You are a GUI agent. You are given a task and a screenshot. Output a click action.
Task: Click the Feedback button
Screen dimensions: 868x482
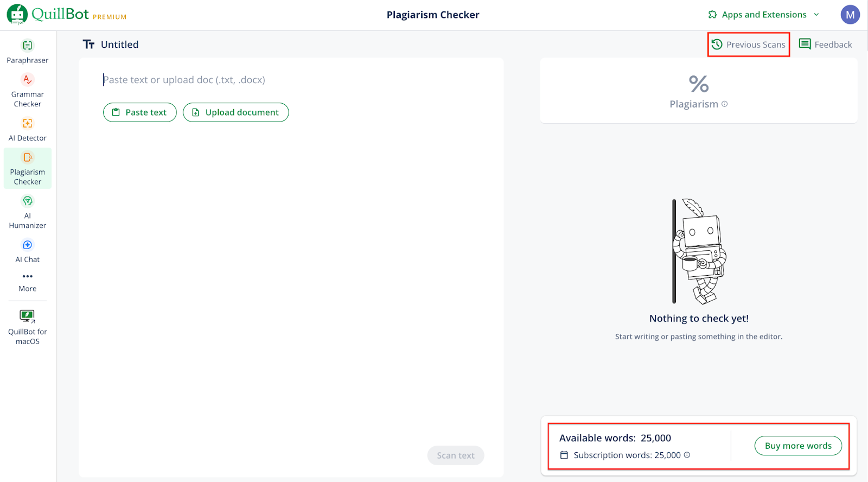826,45
